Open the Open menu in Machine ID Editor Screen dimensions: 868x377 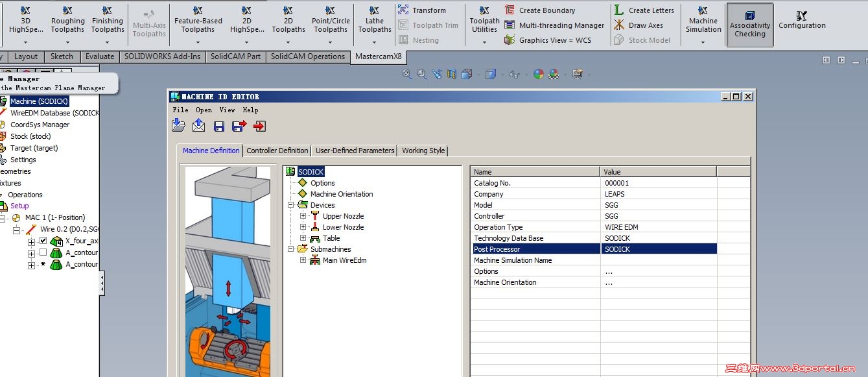(x=204, y=110)
